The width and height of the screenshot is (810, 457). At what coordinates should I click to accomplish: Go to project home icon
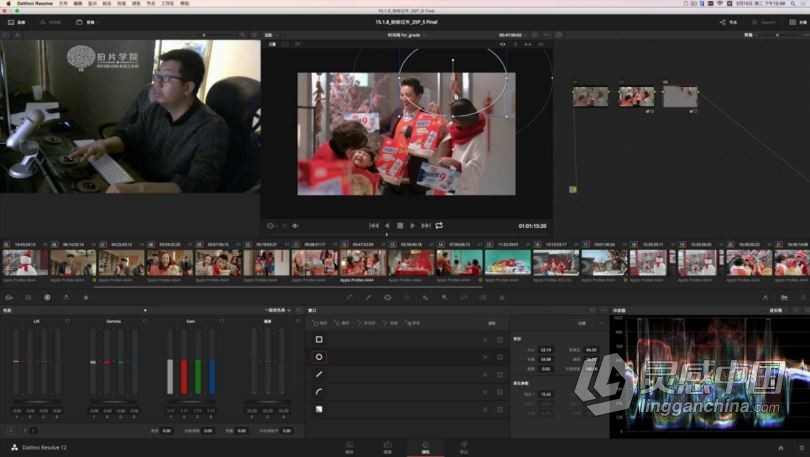point(781,448)
